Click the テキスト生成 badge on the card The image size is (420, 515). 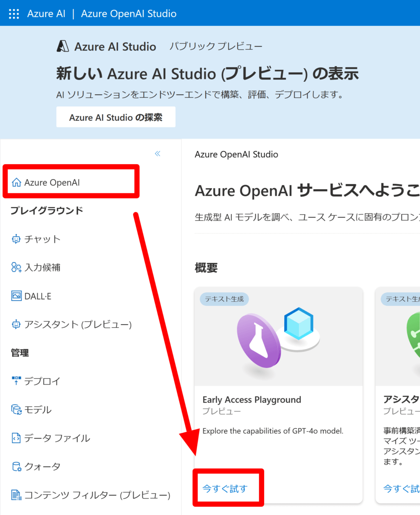(224, 299)
